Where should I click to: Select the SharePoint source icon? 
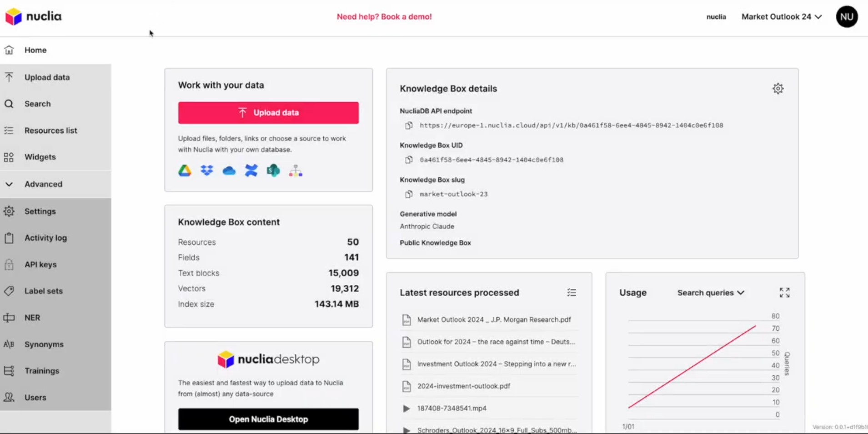tap(273, 171)
